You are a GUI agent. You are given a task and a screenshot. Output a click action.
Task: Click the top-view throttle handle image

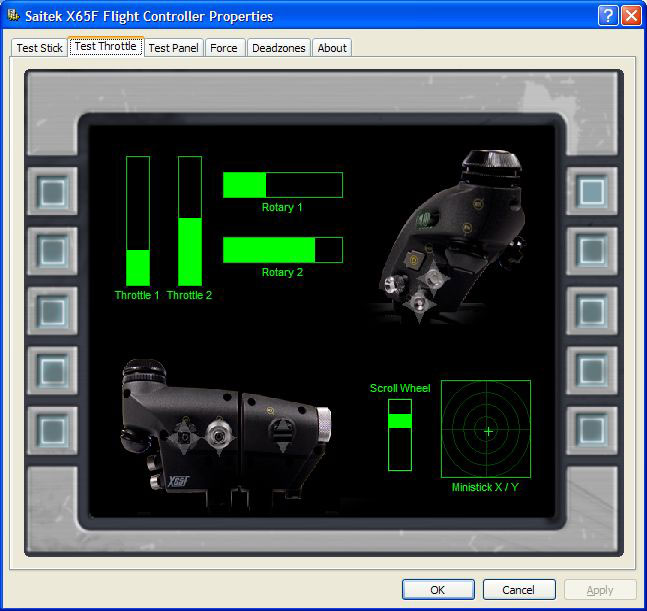click(x=450, y=236)
